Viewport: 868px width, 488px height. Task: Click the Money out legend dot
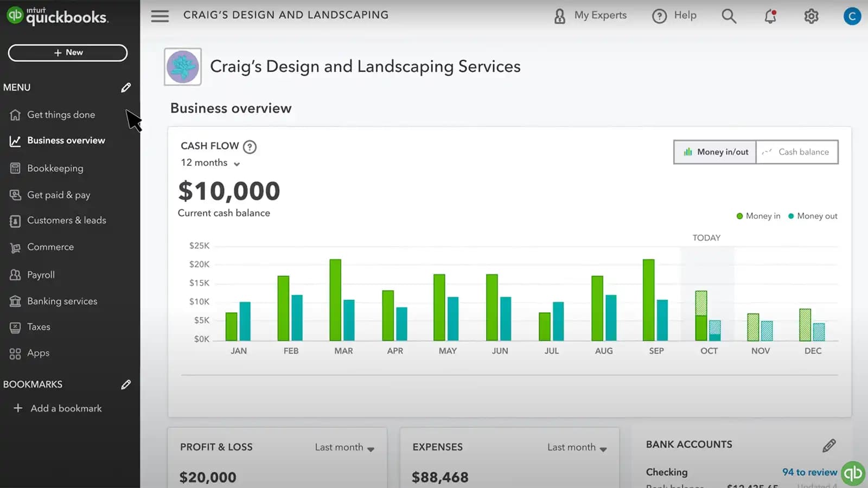791,216
